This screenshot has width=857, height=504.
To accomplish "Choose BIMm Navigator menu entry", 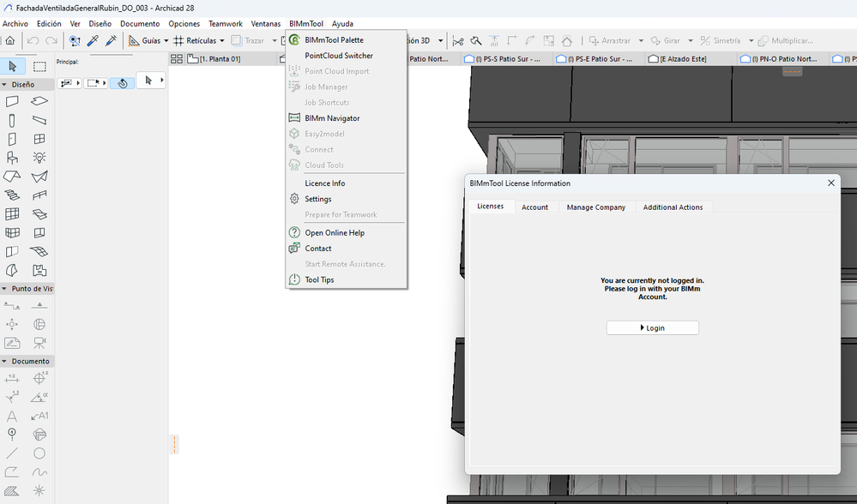I will [x=347, y=118].
